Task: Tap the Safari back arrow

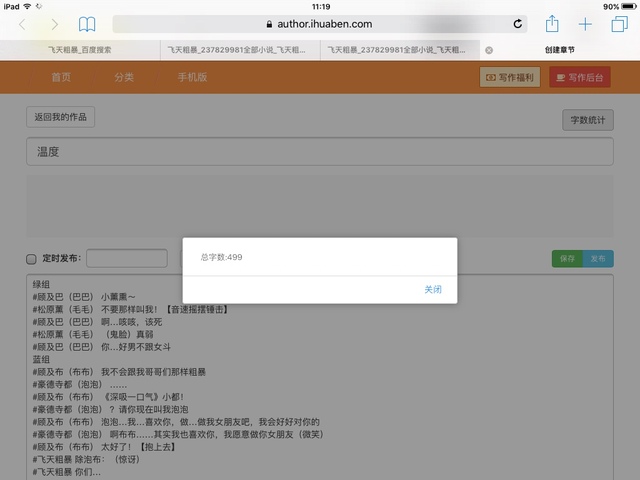Action: tap(23, 24)
